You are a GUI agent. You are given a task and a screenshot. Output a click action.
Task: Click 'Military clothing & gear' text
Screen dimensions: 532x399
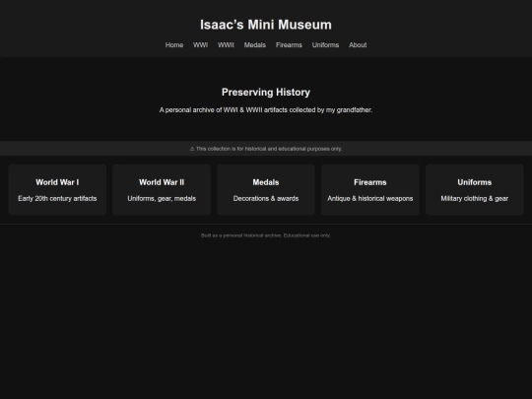(474, 198)
